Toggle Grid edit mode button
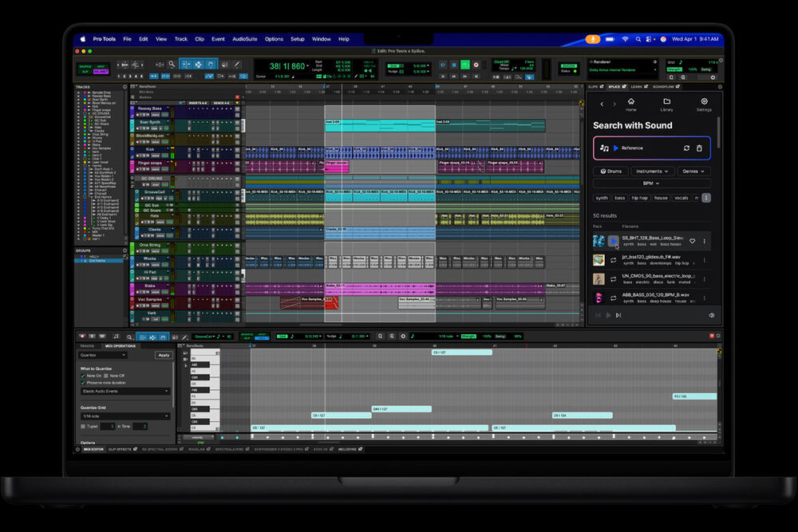The image size is (798, 532). (101, 72)
